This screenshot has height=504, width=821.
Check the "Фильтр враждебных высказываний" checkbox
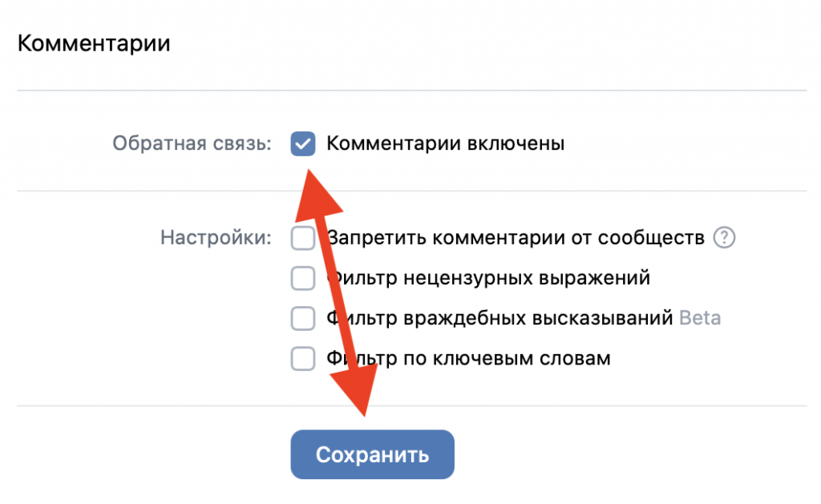pyautogui.click(x=303, y=318)
